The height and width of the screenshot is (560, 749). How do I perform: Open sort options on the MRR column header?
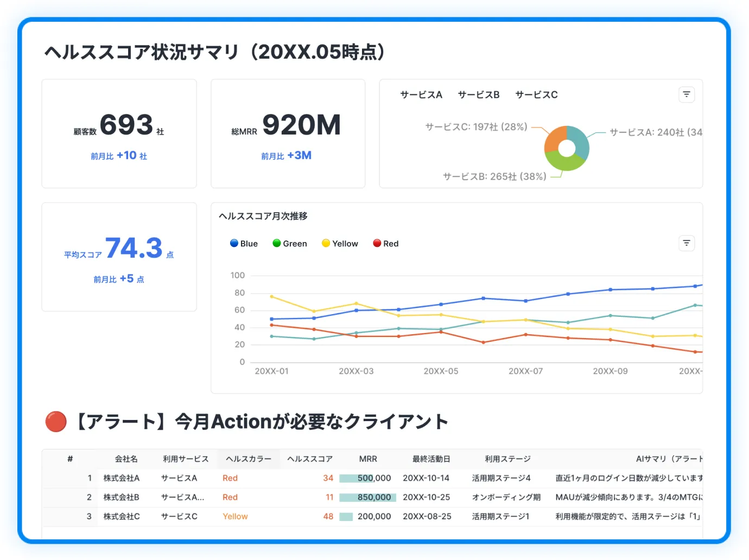click(x=368, y=459)
